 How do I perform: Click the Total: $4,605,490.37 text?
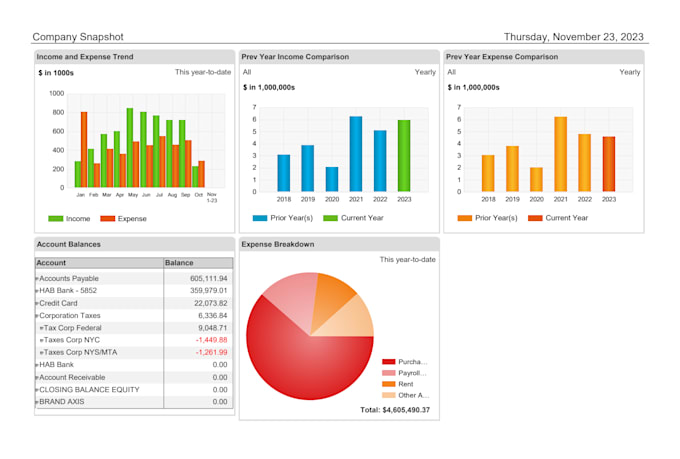[395, 410]
